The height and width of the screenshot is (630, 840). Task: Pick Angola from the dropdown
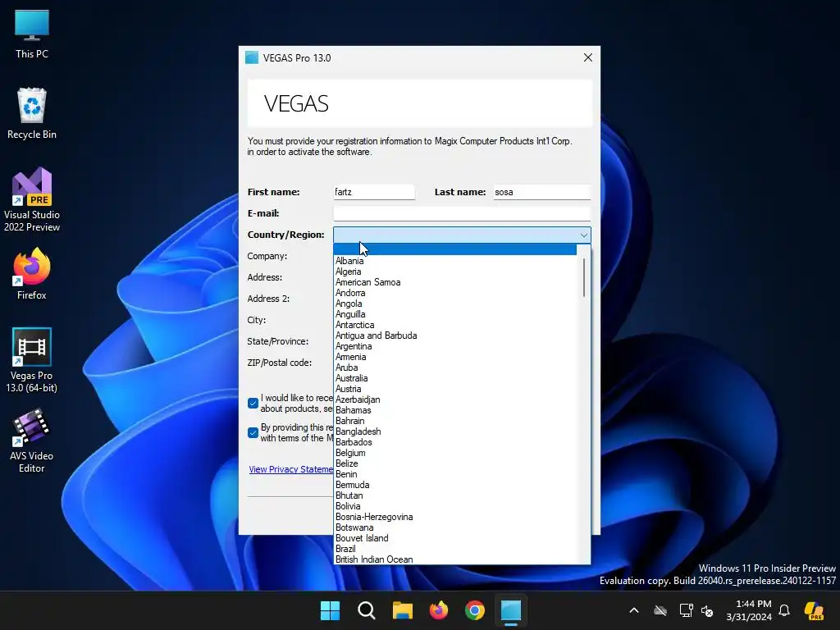(454, 304)
